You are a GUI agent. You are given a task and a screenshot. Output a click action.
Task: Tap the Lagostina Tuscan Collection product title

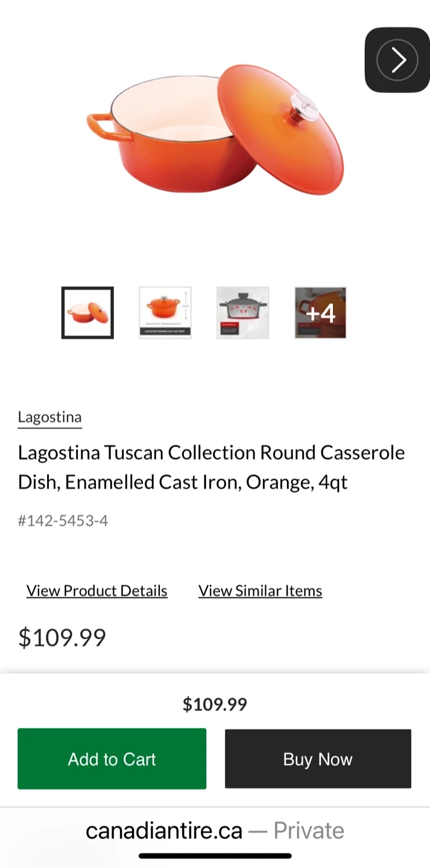(x=211, y=467)
